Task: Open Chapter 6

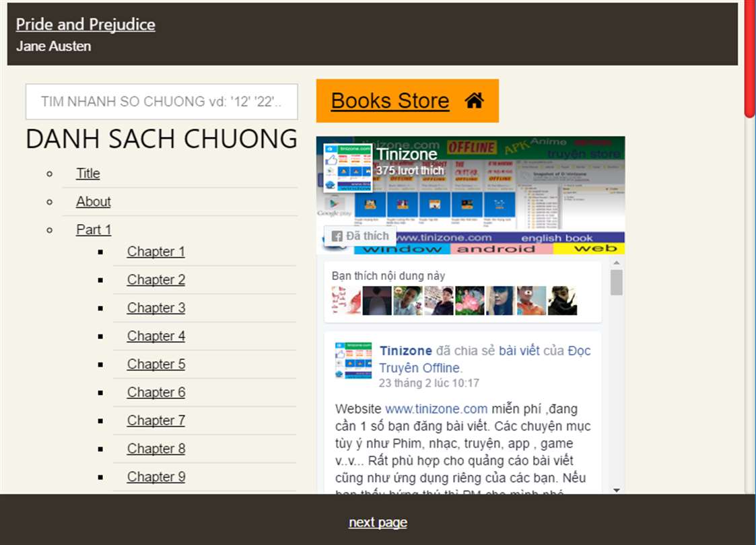Action: (156, 392)
